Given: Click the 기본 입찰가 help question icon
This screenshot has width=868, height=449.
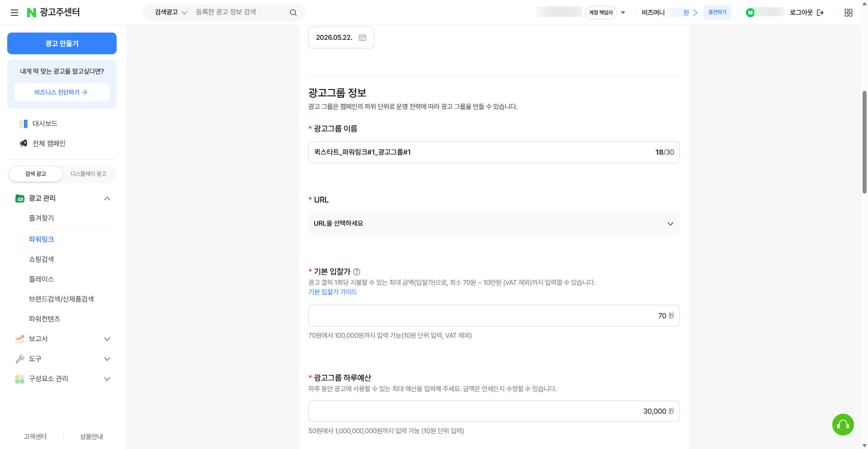Looking at the screenshot, I should click(x=357, y=272).
